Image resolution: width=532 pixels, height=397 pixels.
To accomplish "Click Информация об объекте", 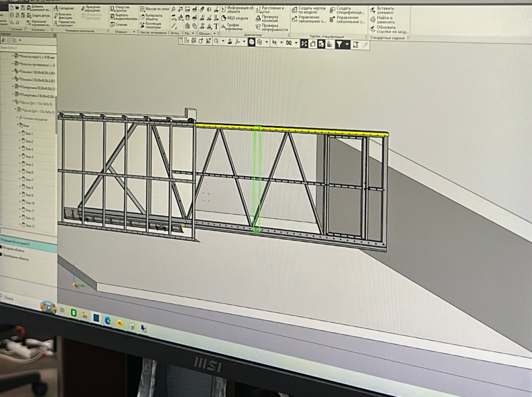I will [237, 9].
